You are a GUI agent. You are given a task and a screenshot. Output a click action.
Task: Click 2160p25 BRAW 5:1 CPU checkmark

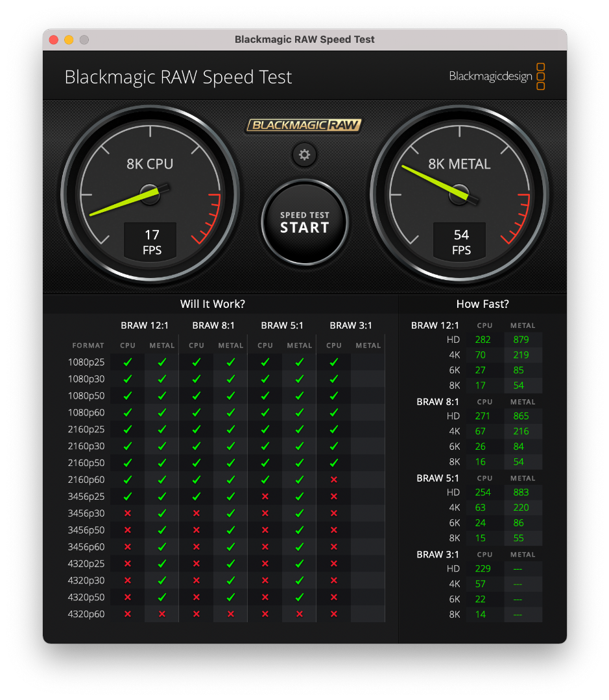265,430
